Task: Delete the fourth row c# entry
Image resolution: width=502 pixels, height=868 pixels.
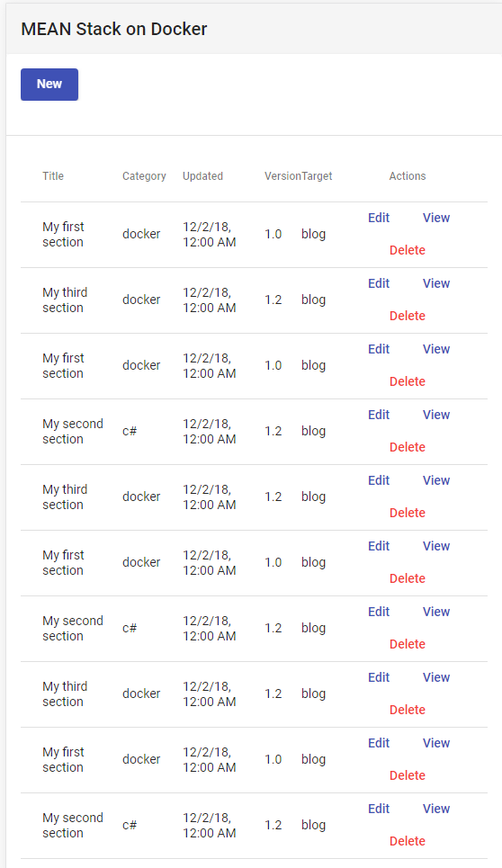Action: pyautogui.click(x=408, y=447)
